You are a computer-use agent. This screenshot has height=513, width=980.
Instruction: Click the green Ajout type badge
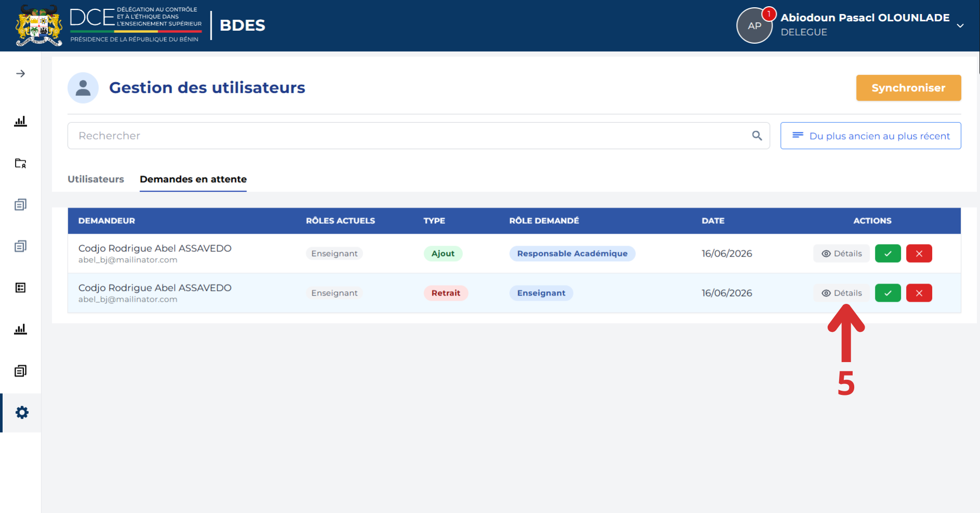coord(443,253)
